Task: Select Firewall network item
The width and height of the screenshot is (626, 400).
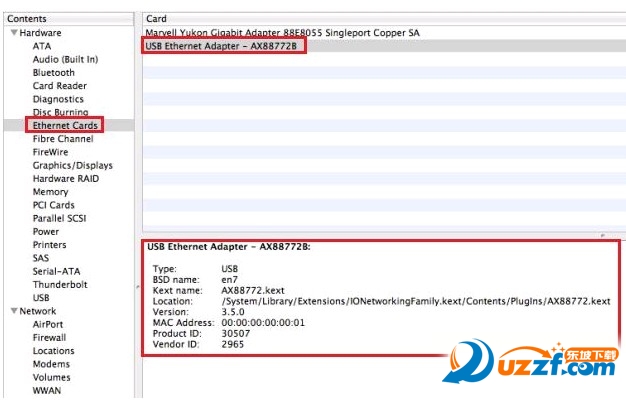Action: (49, 338)
